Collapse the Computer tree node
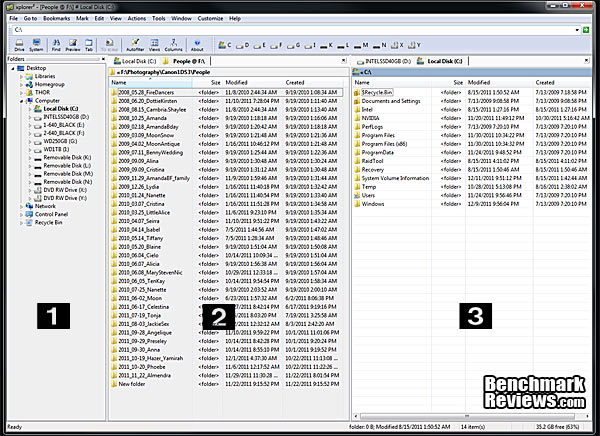This screenshot has width=600, height=436. coord(21,101)
